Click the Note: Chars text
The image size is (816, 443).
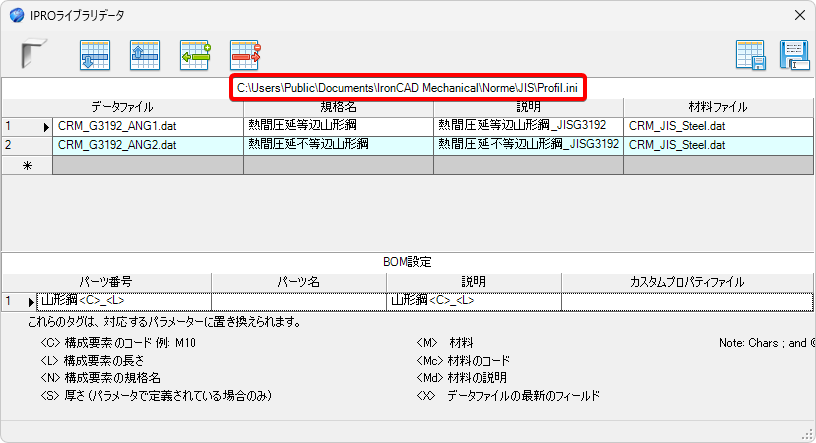pos(767,343)
